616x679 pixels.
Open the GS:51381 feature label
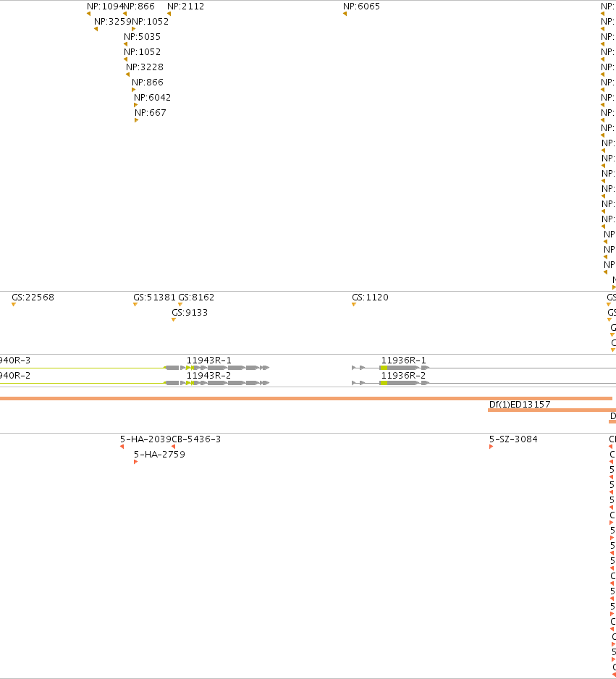tap(154, 297)
